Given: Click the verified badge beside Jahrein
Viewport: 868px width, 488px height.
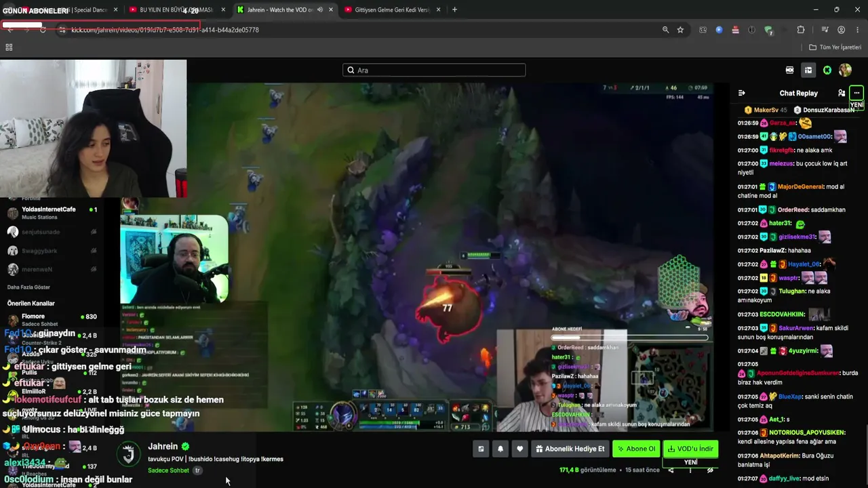Looking at the screenshot, I should coord(185,447).
